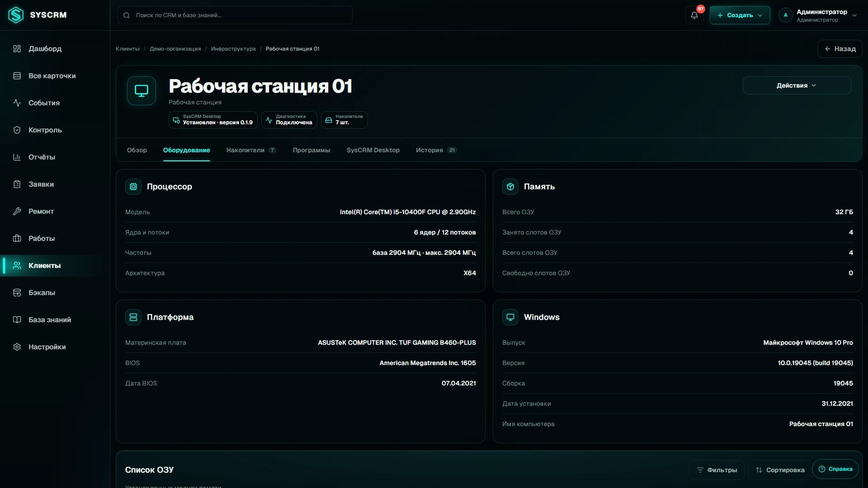Open the Справка help button
868x488 pixels.
[x=835, y=469]
